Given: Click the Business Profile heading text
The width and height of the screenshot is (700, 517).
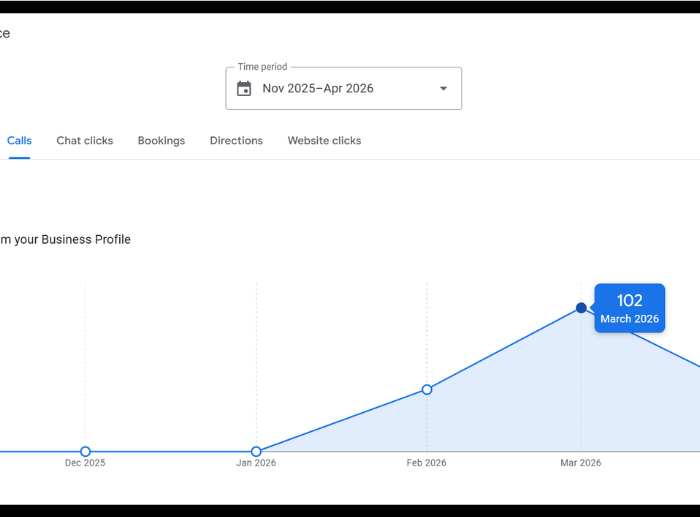Looking at the screenshot, I should (66, 240).
